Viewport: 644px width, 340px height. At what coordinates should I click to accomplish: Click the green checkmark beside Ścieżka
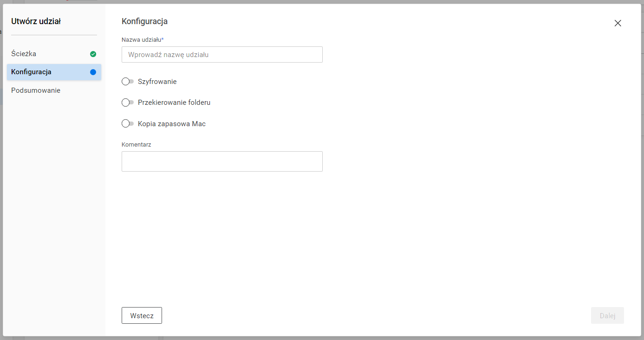pyautogui.click(x=93, y=54)
